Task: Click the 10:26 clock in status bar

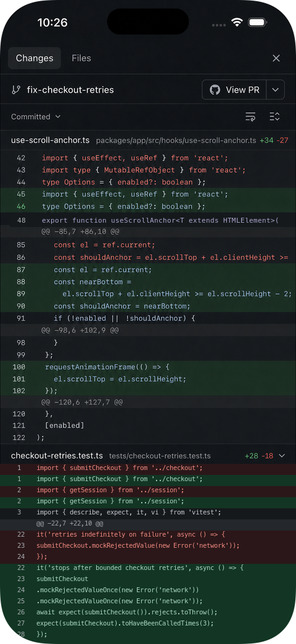Action: pos(52,23)
